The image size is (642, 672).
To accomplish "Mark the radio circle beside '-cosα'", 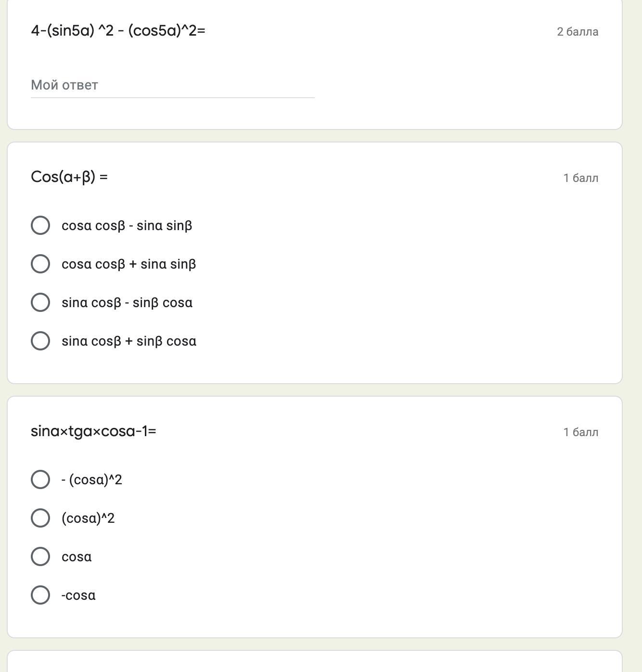I will [x=40, y=595].
